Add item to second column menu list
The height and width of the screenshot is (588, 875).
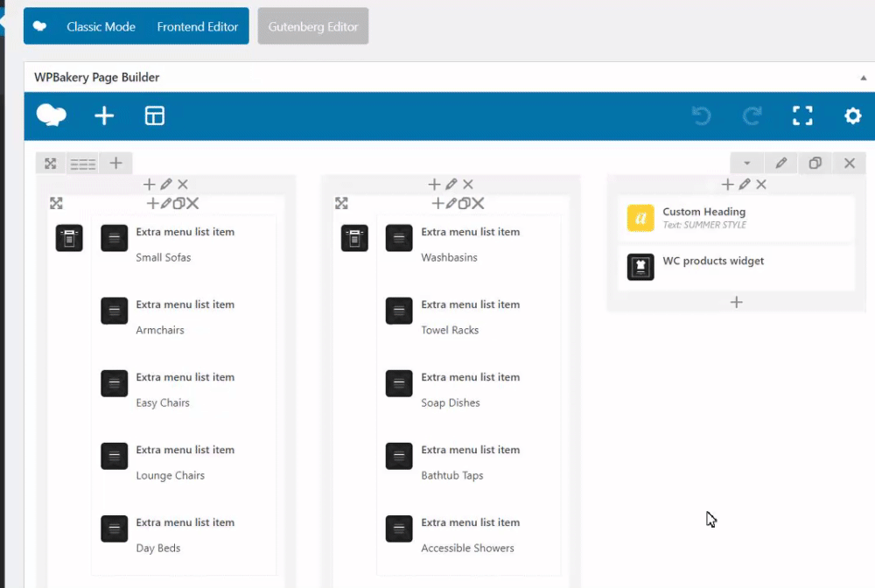437,204
